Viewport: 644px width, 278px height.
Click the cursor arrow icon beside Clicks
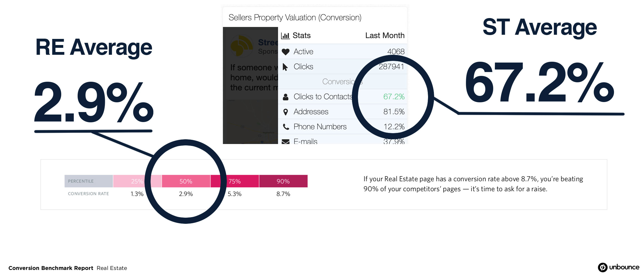coord(285,67)
